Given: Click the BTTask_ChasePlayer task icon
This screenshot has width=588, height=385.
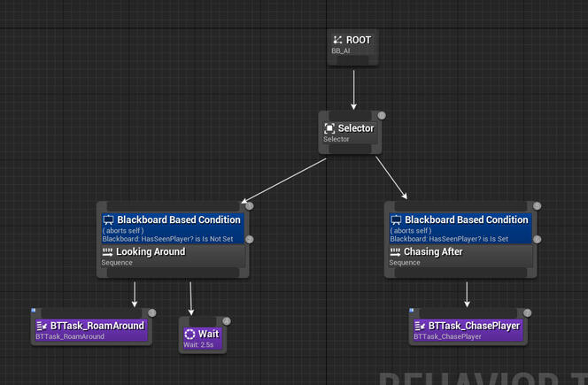Looking at the screenshot, I should (420, 326).
